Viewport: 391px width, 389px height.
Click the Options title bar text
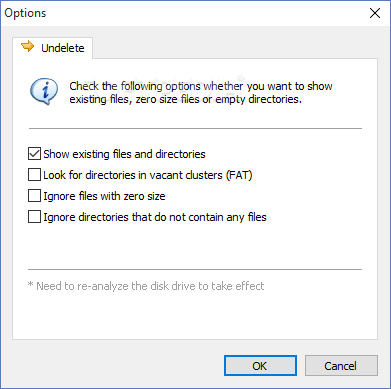click(x=25, y=13)
